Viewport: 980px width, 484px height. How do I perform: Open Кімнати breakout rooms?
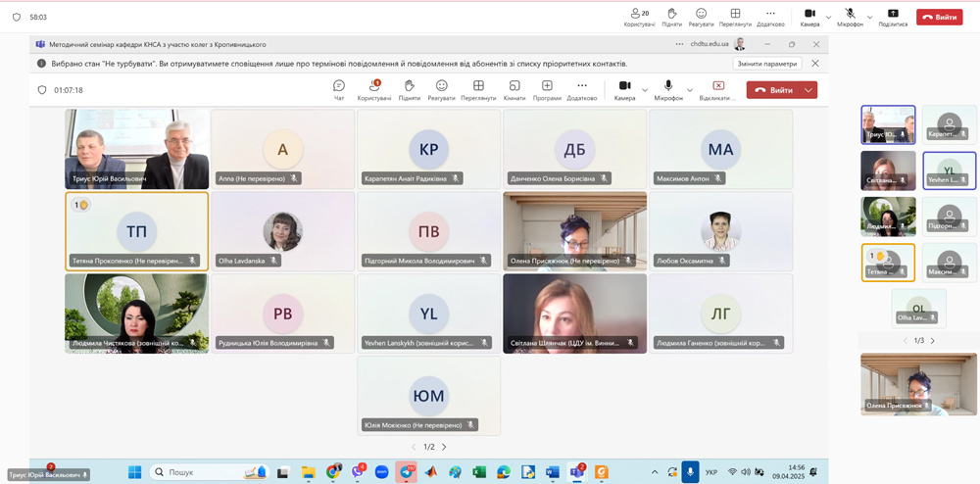pyautogui.click(x=514, y=89)
